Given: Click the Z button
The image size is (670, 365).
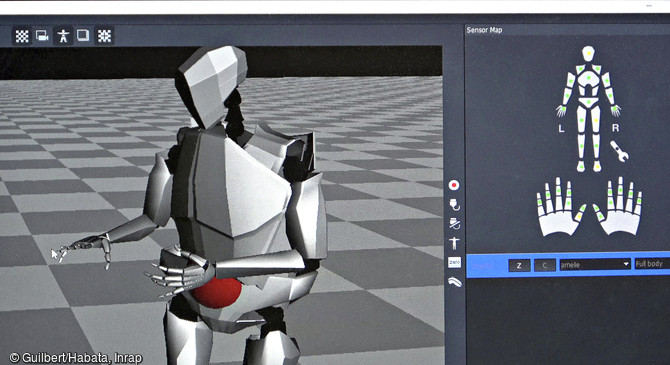Looking at the screenshot, I should tap(519, 265).
